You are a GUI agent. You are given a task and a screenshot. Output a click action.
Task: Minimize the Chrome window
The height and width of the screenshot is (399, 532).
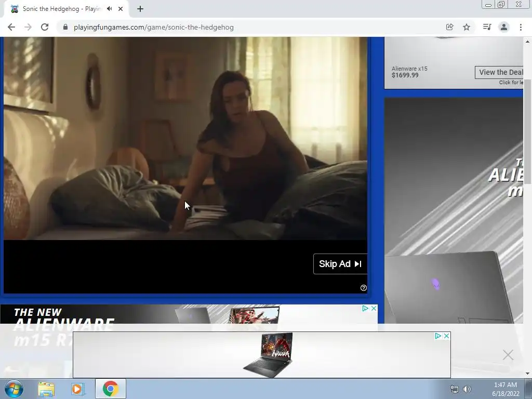[488, 5]
